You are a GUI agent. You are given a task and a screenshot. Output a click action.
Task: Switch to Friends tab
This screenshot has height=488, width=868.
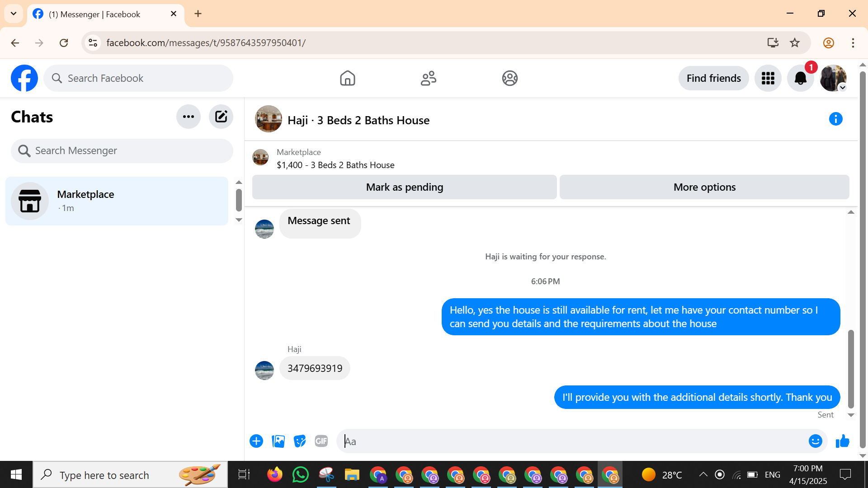428,78
